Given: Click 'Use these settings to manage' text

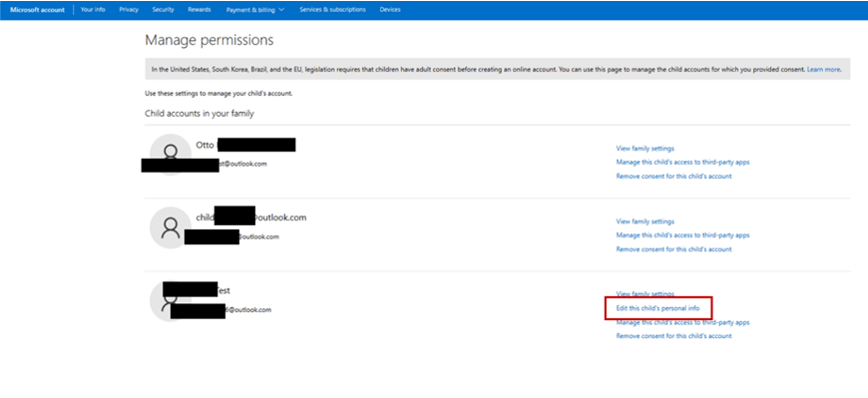Looking at the screenshot, I should tap(218, 94).
